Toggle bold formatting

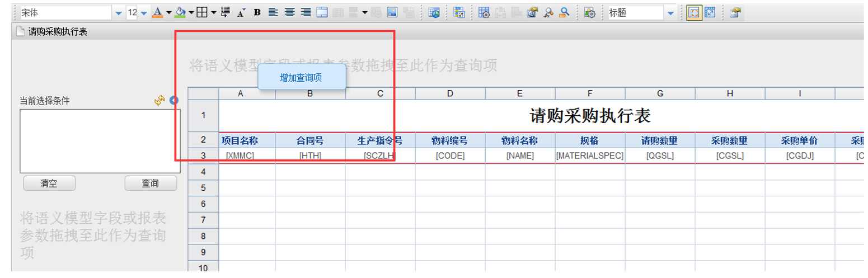pyautogui.click(x=257, y=12)
